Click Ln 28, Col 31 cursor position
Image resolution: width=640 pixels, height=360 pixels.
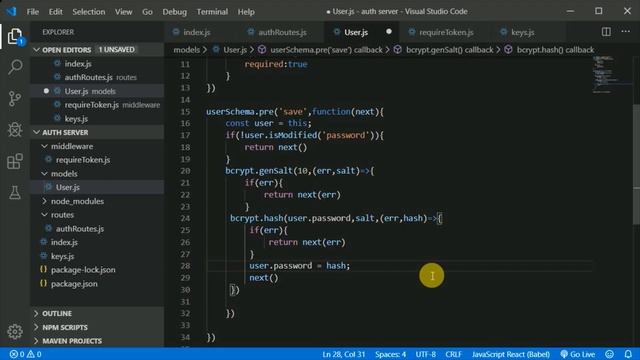point(344,354)
